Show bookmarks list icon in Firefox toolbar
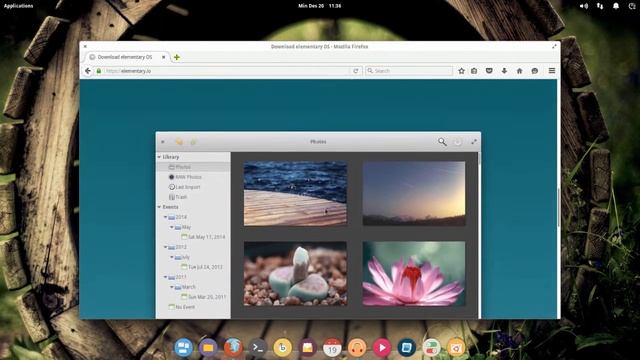Viewport: 640px width, 360px height. click(x=474, y=71)
